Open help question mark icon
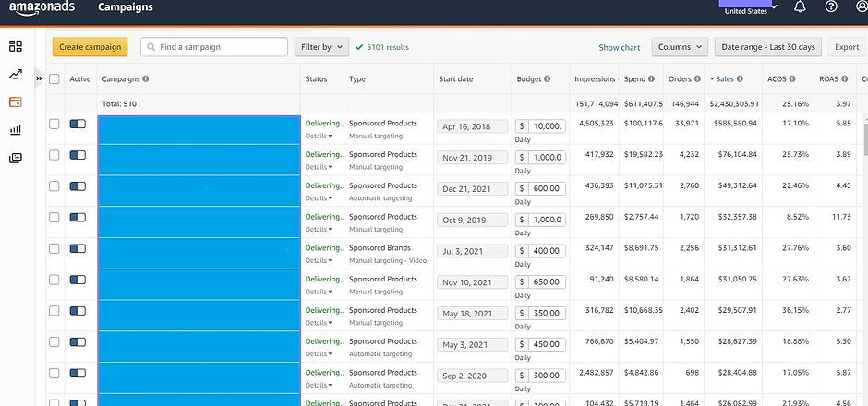 [831, 6]
